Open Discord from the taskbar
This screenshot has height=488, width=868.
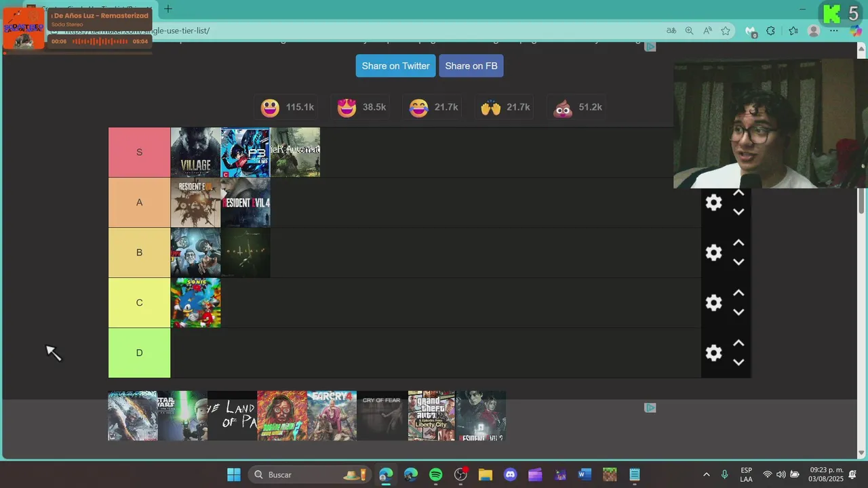pos(510,474)
